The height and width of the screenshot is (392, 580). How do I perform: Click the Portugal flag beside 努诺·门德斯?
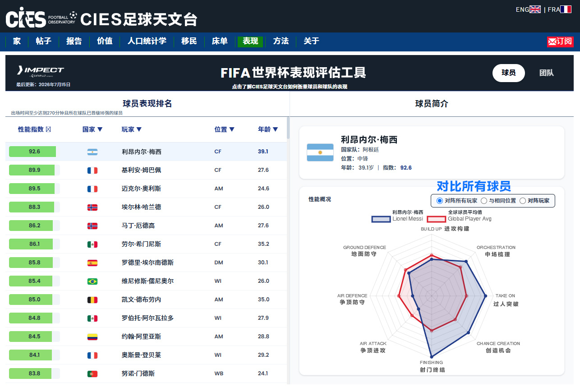[x=92, y=374]
